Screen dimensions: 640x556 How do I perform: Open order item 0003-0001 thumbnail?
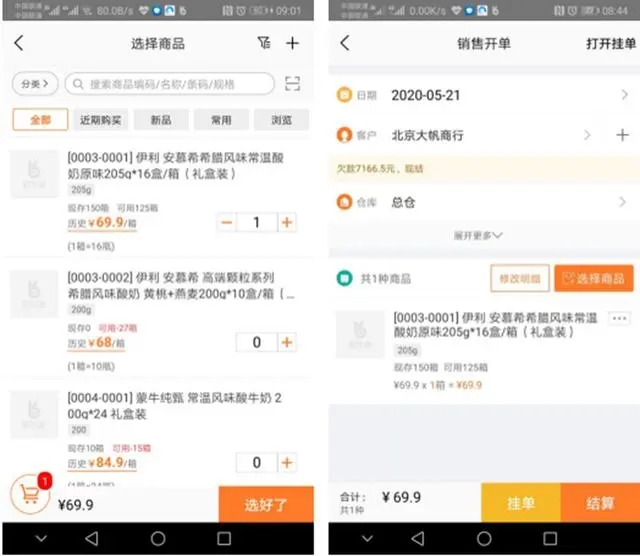360,334
